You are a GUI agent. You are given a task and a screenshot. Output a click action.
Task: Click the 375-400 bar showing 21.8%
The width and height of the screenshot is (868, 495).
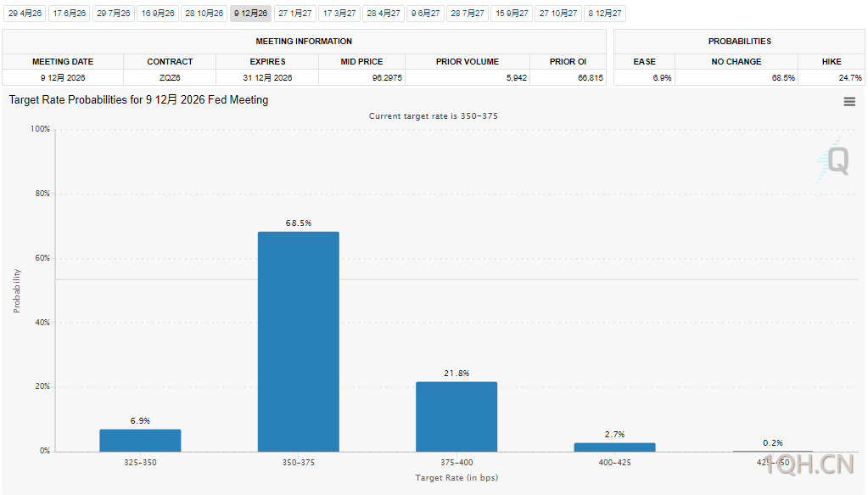point(456,416)
